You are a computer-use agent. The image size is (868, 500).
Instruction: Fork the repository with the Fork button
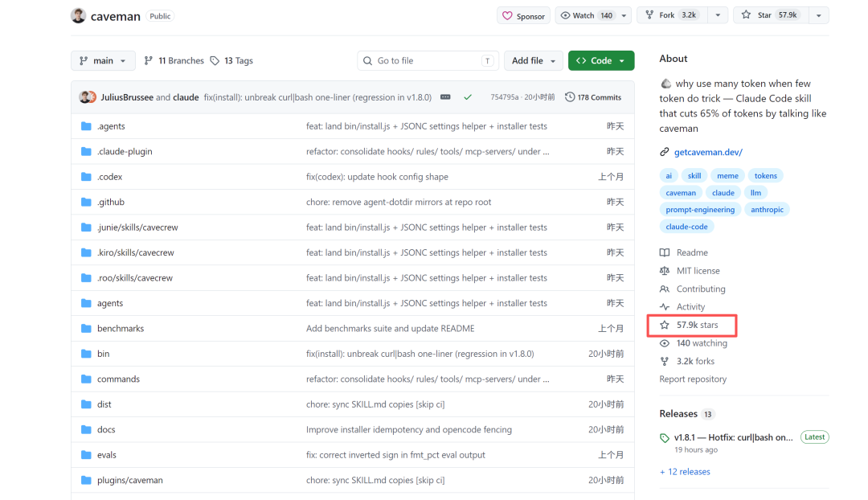point(671,15)
